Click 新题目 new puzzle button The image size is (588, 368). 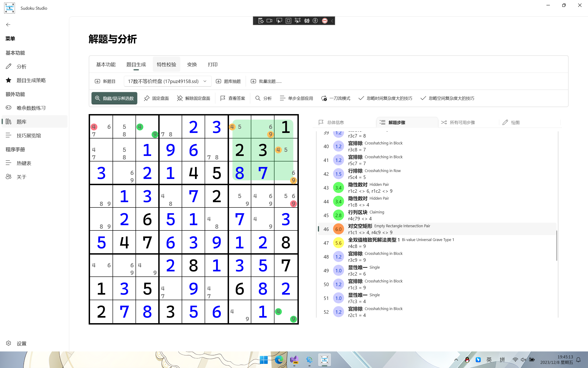(x=105, y=81)
